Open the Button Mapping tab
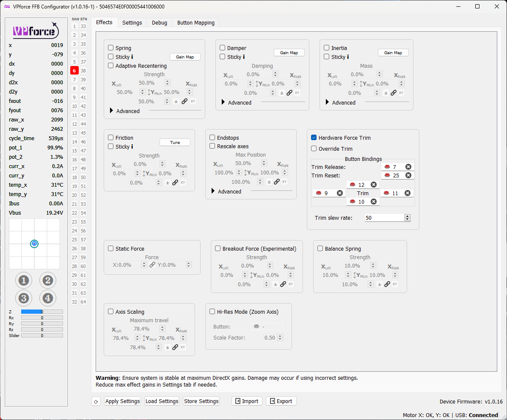507x420 pixels. 196,22
